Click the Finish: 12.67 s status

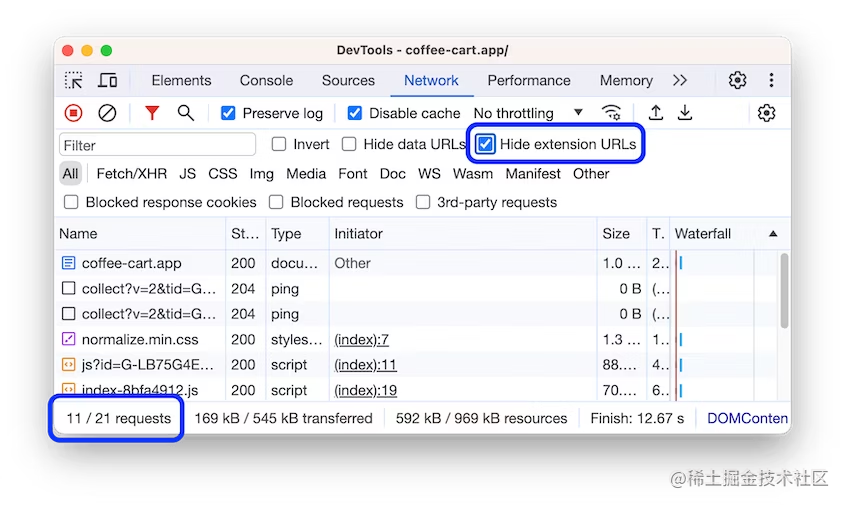637,418
